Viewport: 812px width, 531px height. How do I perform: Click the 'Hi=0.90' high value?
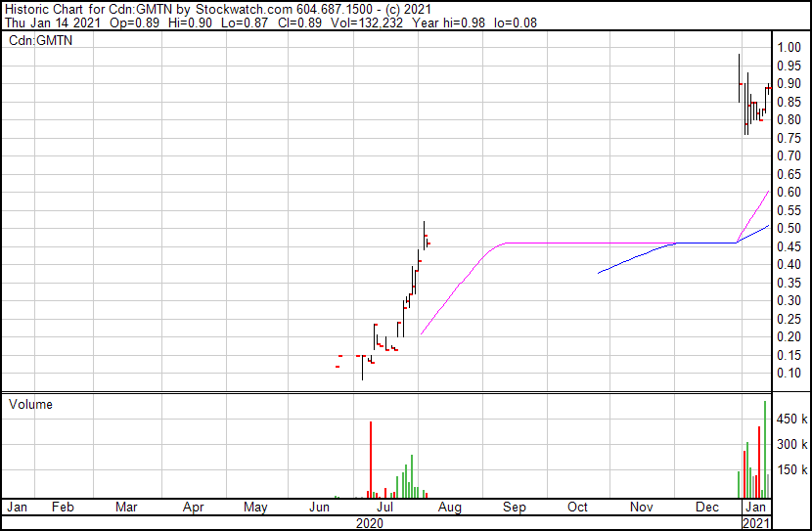pyautogui.click(x=190, y=22)
